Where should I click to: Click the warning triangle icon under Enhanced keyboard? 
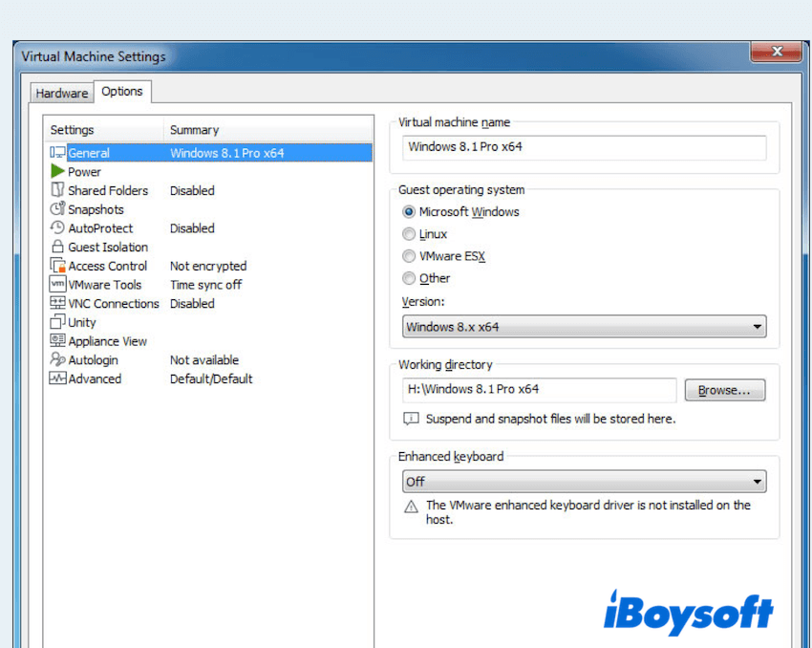[411, 507]
